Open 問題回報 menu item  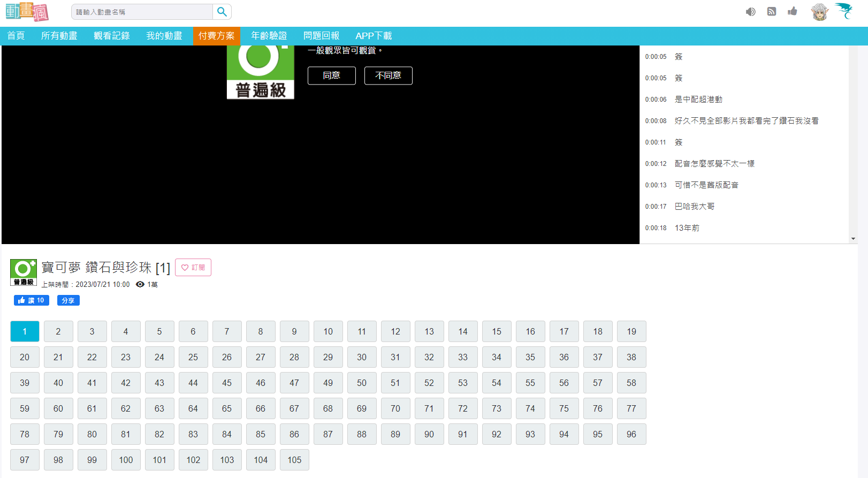322,36
